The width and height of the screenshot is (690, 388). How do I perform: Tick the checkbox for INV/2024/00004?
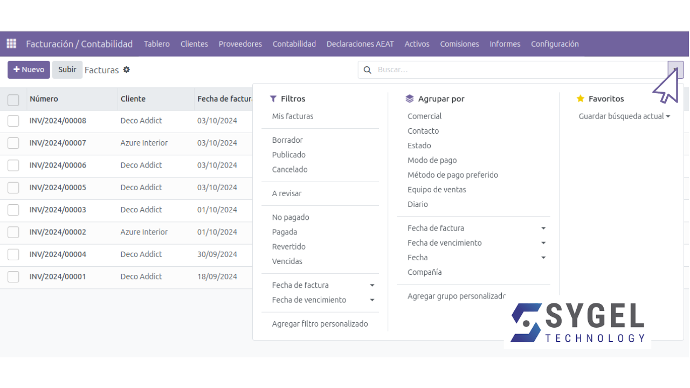(x=13, y=254)
